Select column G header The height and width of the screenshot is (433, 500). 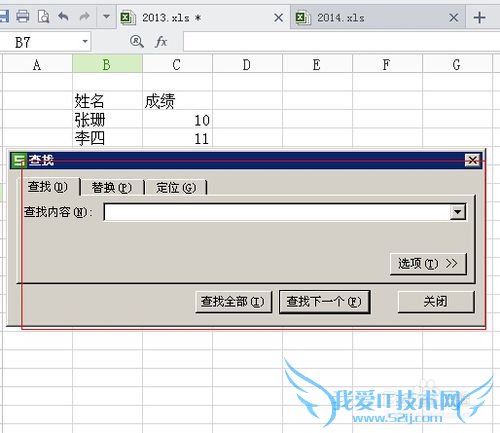(457, 64)
